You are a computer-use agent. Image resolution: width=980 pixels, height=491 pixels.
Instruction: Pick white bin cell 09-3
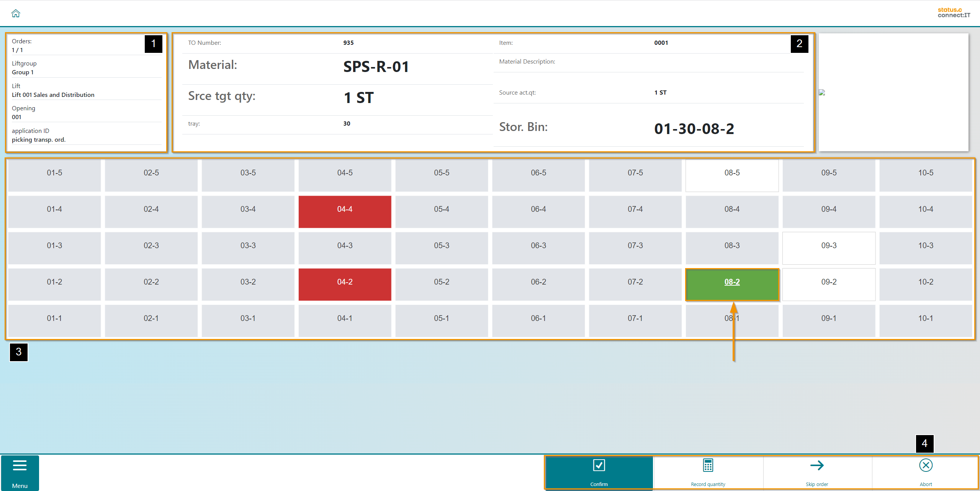click(829, 248)
